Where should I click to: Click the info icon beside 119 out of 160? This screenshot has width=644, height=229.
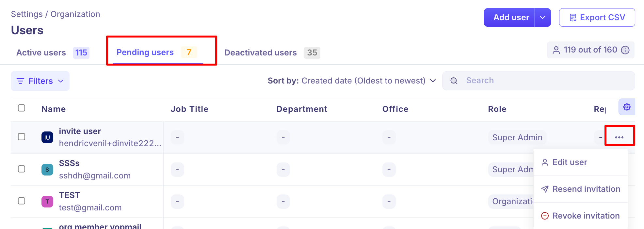[625, 50]
